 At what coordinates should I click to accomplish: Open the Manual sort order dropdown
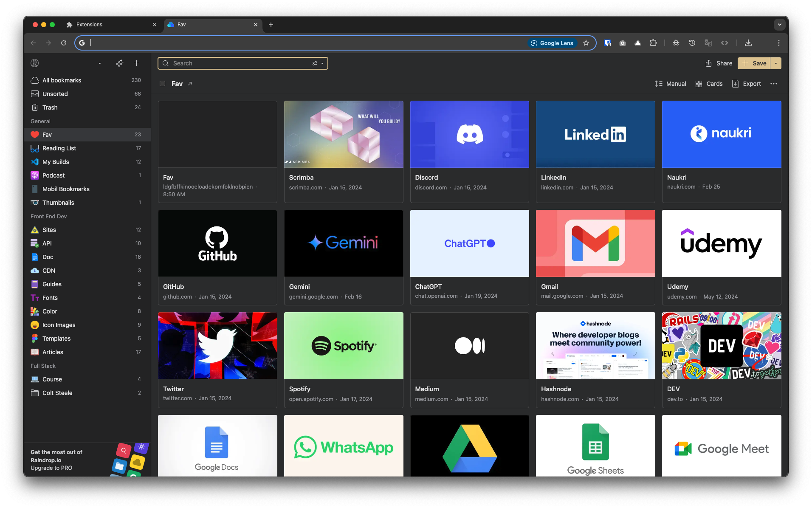tap(670, 84)
